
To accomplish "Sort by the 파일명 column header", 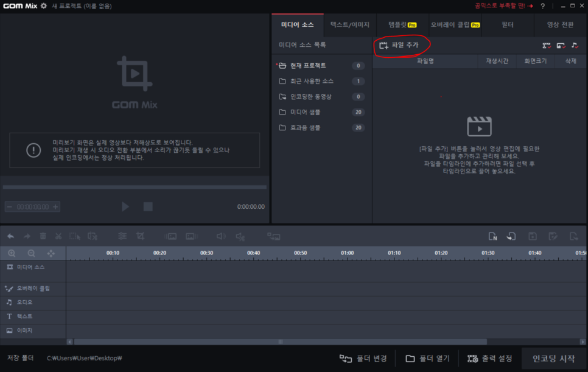I will pos(425,61).
